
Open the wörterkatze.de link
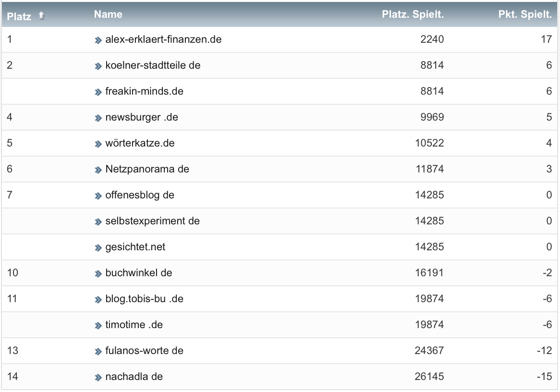140,143
